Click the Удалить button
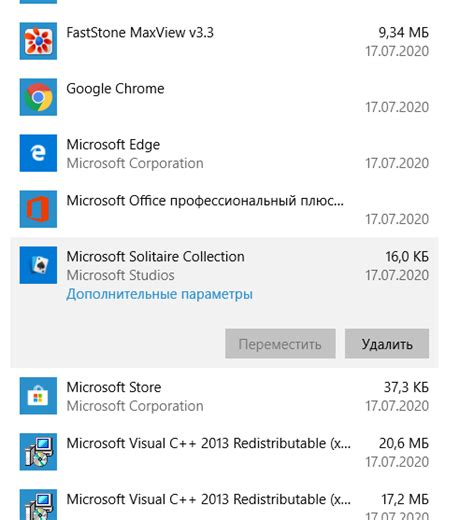The image size is (474, 520). point(387,344)
